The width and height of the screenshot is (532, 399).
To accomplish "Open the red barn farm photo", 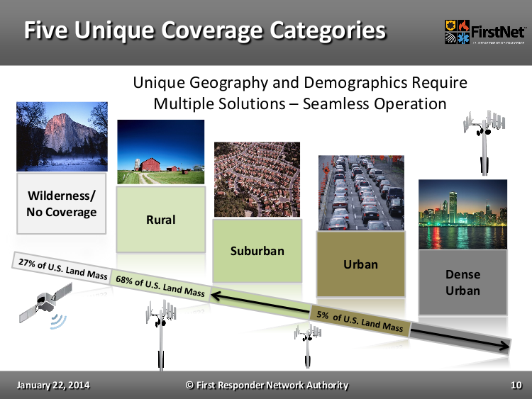I will [x=161, y=152].
